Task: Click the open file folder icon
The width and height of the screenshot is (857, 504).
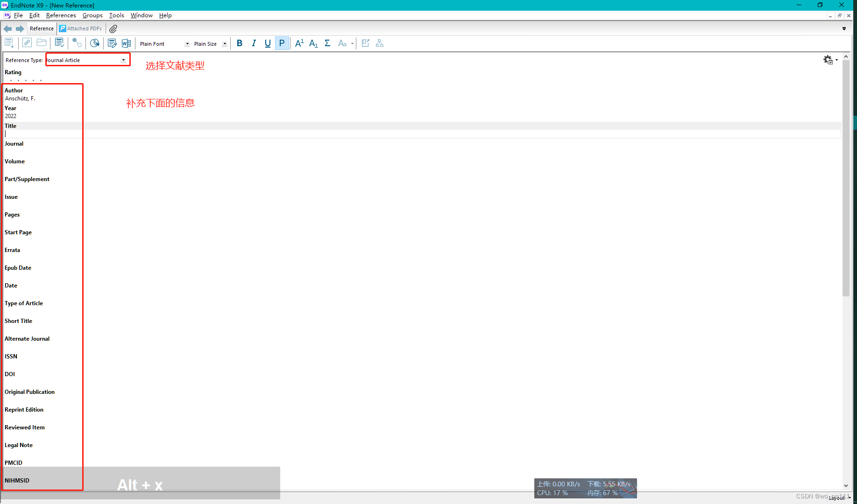Action: pyautogui.click(x=42, y=43)
